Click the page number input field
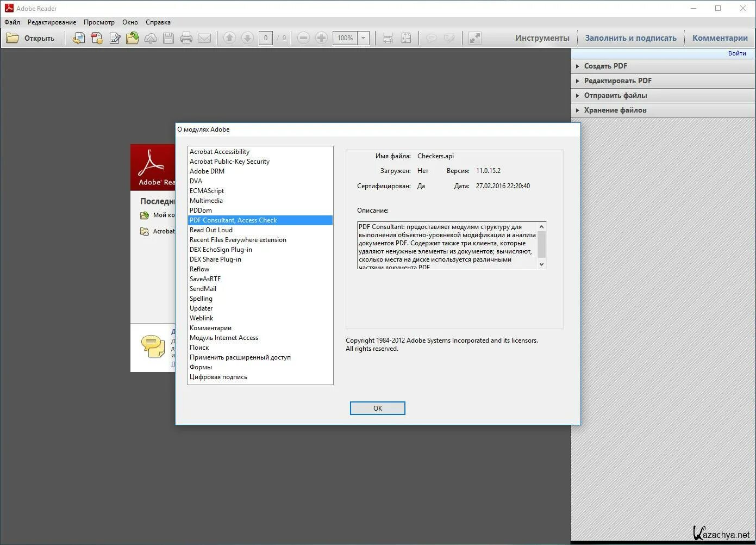This screenshot has width=756, height=545. 266,38
